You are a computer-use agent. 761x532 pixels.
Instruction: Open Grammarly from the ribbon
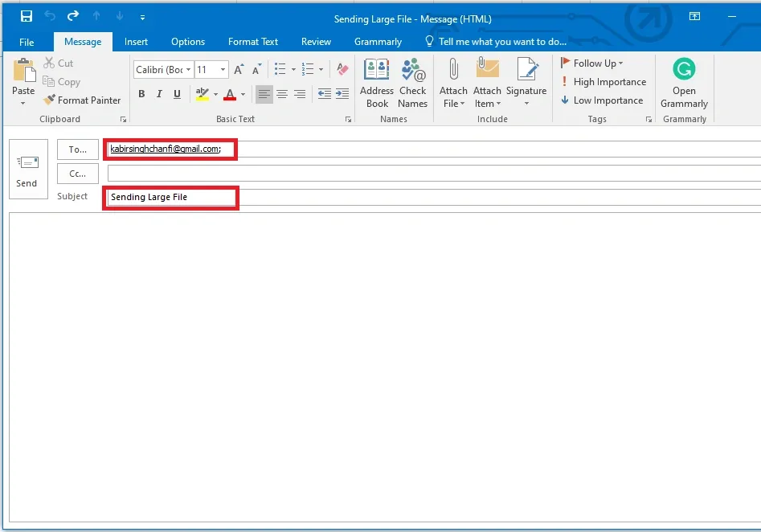click(684, 84)
